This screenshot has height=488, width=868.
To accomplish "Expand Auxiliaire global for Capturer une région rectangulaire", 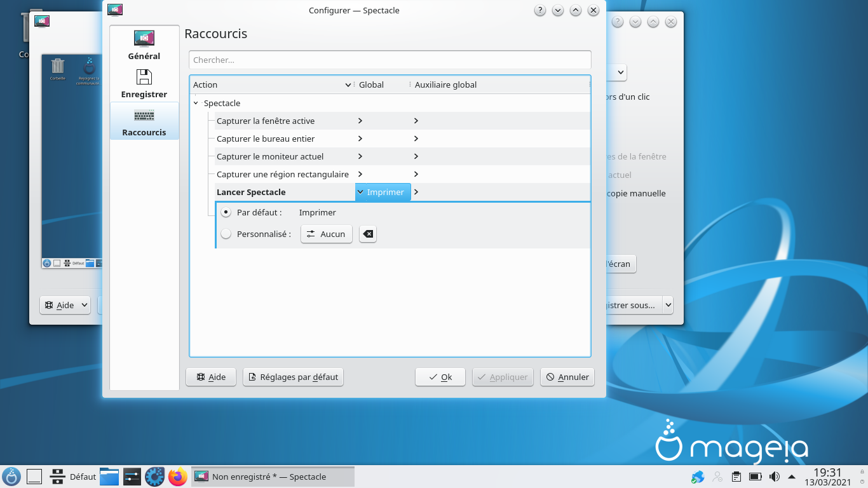I will (x=416, y=174).
